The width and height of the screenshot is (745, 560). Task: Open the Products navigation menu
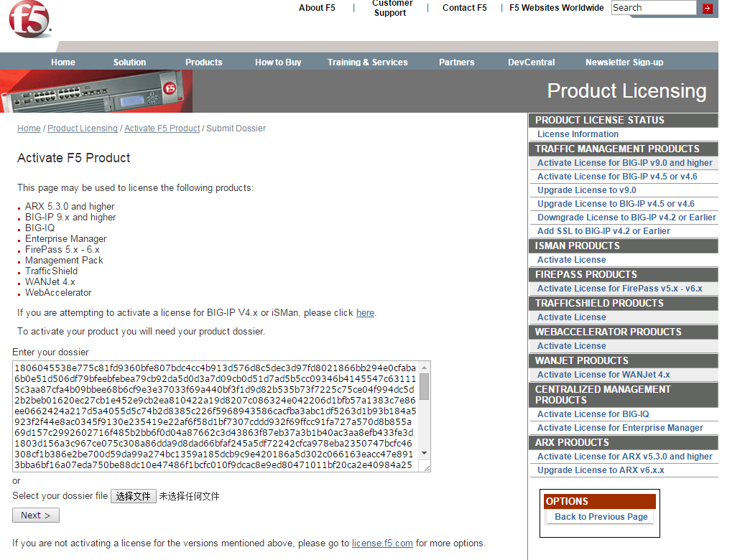[x=204, y=62]
